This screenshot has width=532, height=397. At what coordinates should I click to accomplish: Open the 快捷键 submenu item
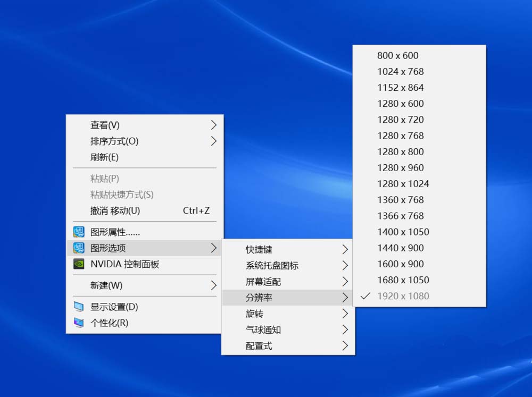(259, 249)
